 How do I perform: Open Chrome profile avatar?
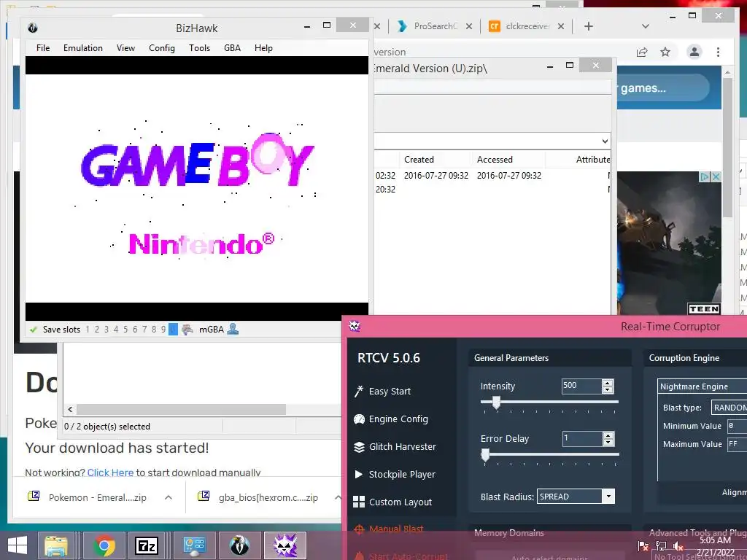694,52
